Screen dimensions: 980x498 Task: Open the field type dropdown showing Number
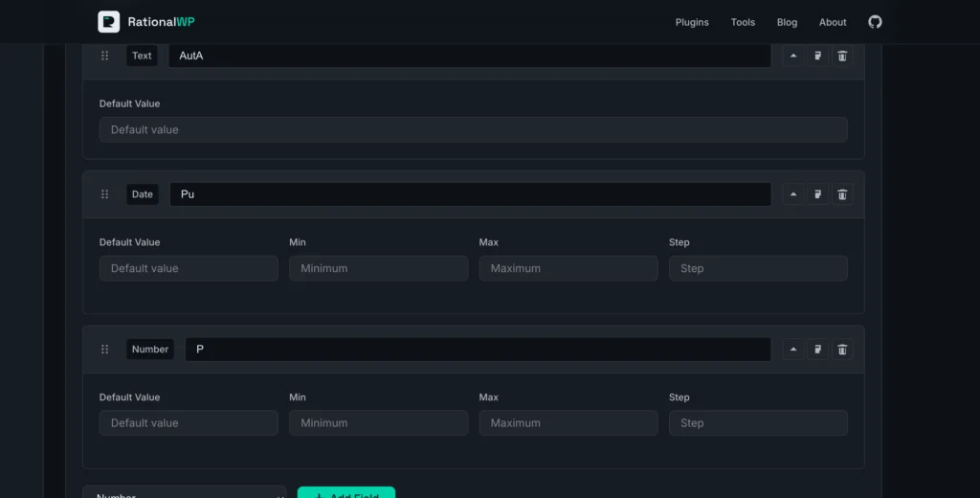tap(185, 491)
